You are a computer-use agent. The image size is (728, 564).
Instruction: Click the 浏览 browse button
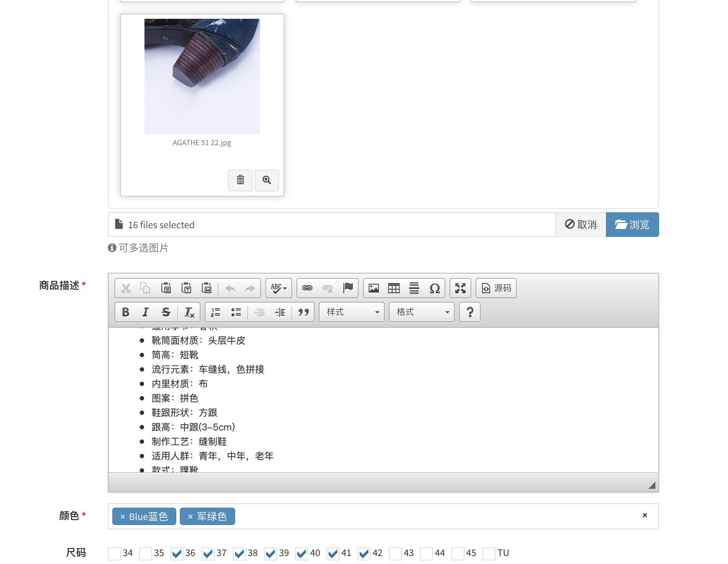point(632,225)
